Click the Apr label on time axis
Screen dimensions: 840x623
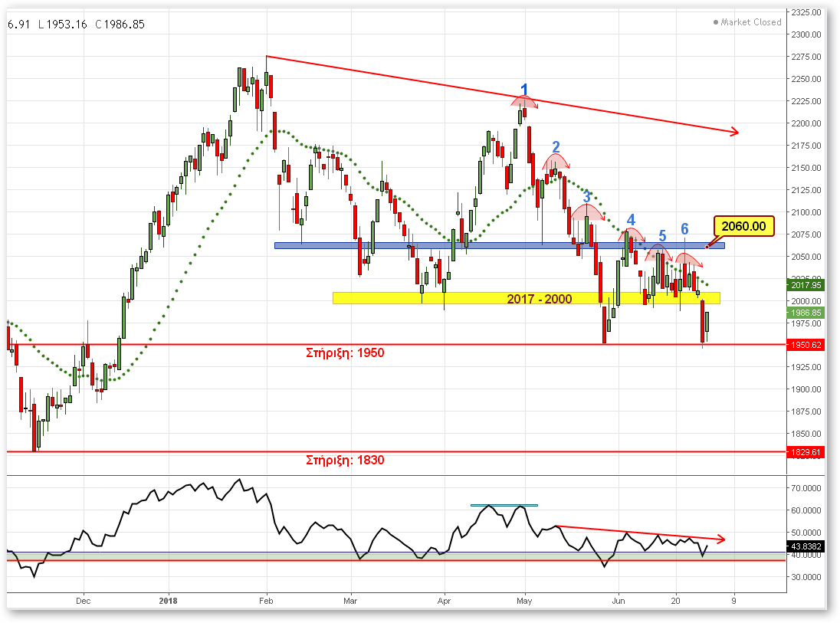444,601
